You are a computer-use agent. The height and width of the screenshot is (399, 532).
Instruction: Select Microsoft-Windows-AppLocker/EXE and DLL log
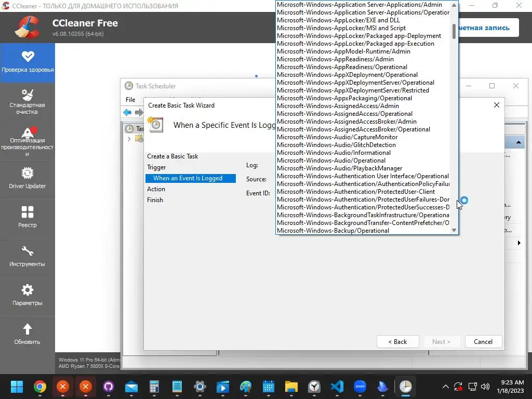363,20
